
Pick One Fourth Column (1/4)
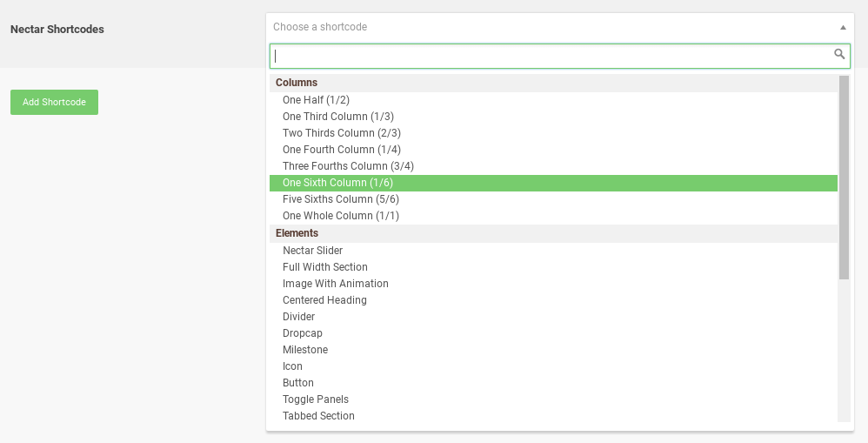point(553,150)
